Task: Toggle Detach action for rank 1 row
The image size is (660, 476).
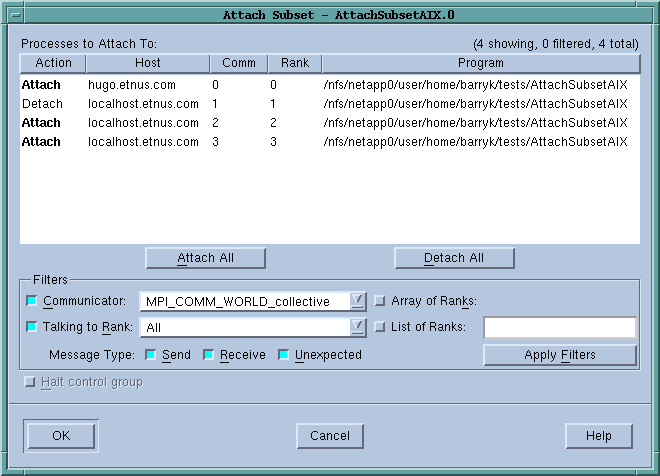Action: click(42, 104)
